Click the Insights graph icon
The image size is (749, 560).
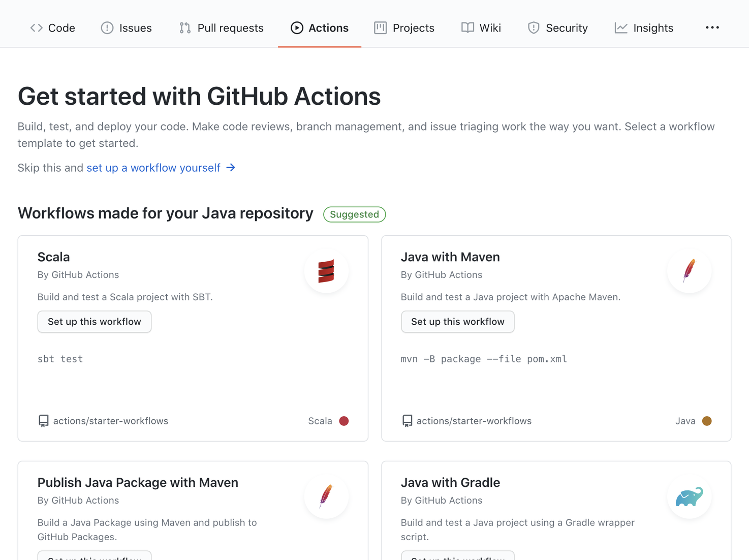[x=621, y=28]
